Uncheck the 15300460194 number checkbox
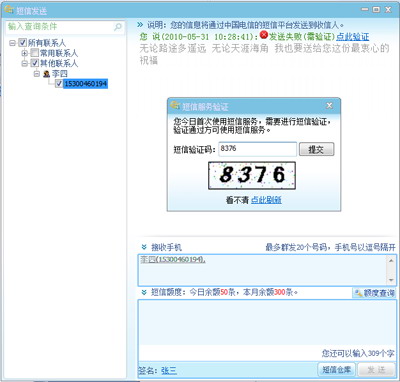This screenshot has height=382, width=400. point(59,83)
